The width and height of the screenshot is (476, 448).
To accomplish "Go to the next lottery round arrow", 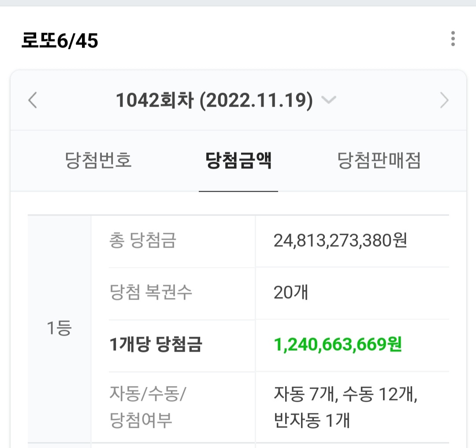I will (x=444, y=100).
